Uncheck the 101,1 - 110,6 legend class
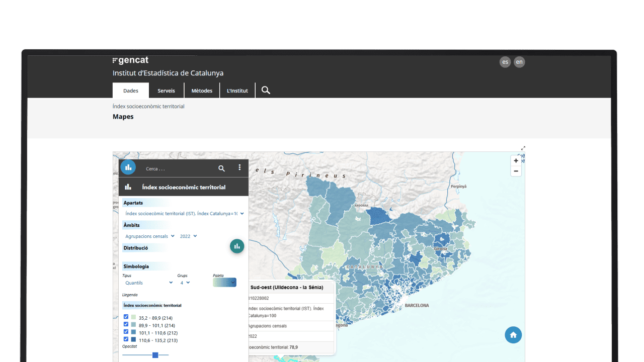Viewport: 644px width, 362px height. point(126,332)
